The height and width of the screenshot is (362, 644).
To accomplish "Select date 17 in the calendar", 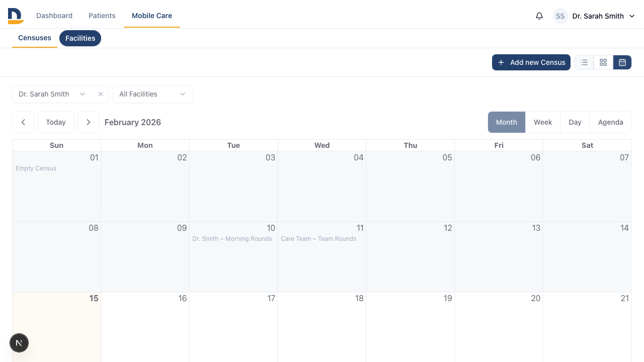I will (271, 298).
